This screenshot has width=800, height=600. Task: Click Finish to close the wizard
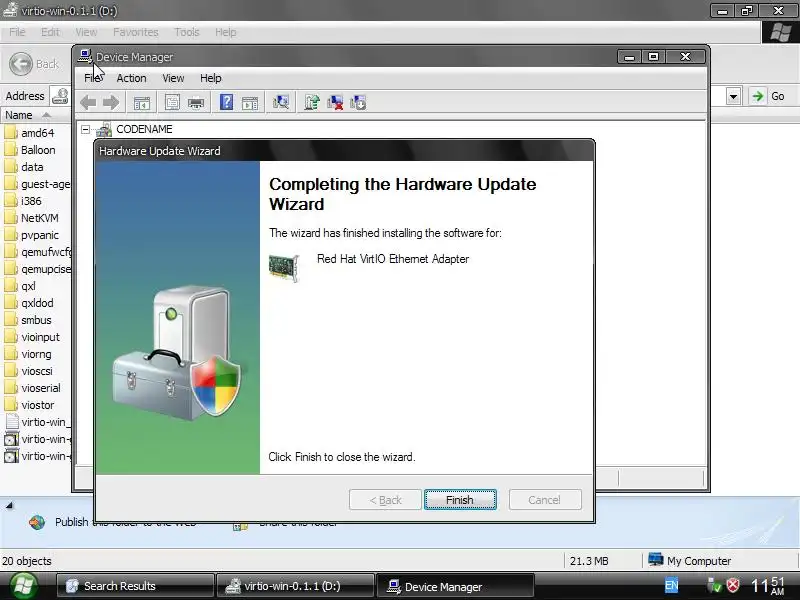[x=460, y=500]
